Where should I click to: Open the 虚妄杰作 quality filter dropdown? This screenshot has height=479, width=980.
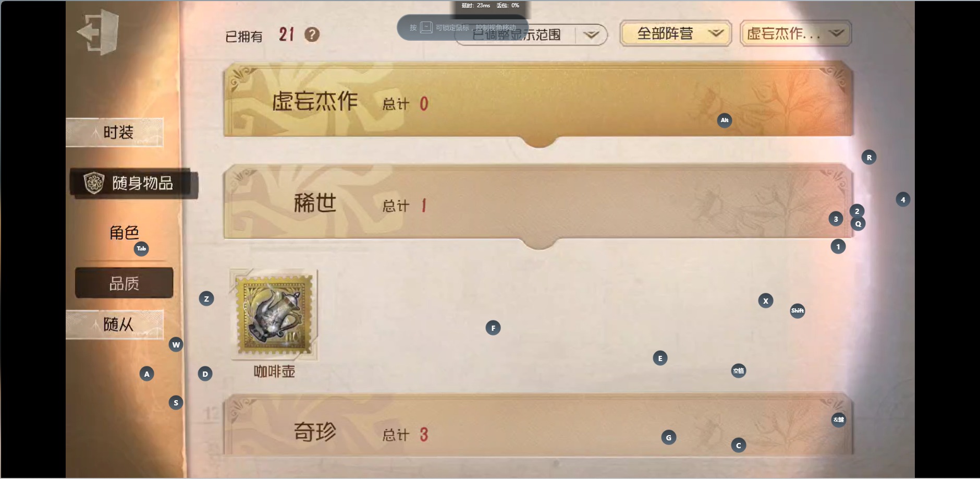795,34
